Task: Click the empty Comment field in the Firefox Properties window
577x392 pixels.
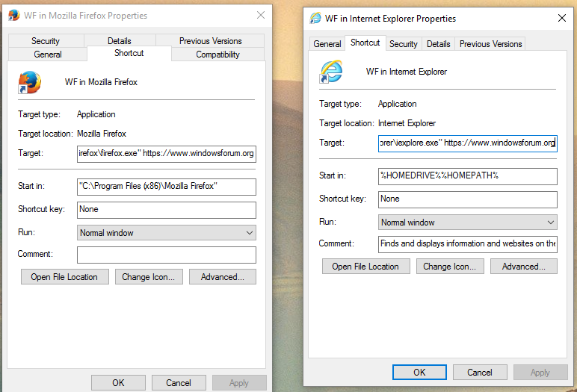Action: (167, 255)
